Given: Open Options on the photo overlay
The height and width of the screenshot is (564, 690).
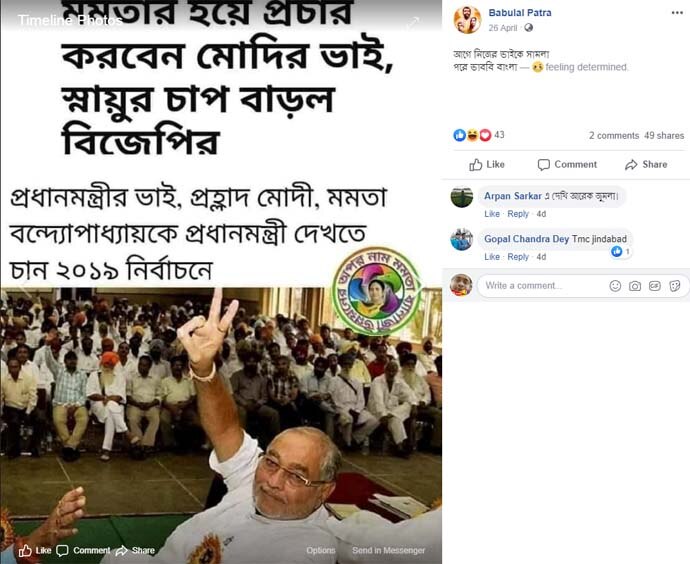Looking at the screenshot, I should click(x=321, y=550).
